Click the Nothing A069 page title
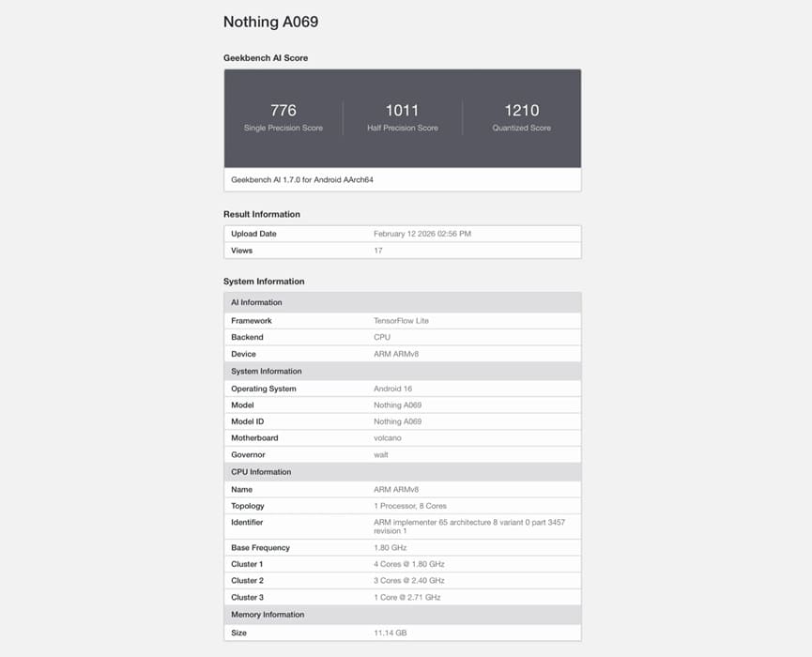This screenshot has width=812, height=657. pos(270,21)
